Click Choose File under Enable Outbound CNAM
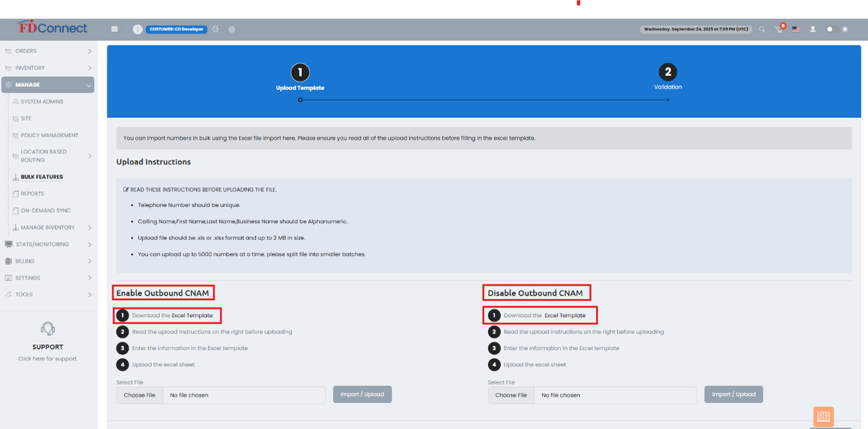The height and width of the screenshot is (429, 868). pyautogui.click(x=140, y=395)
